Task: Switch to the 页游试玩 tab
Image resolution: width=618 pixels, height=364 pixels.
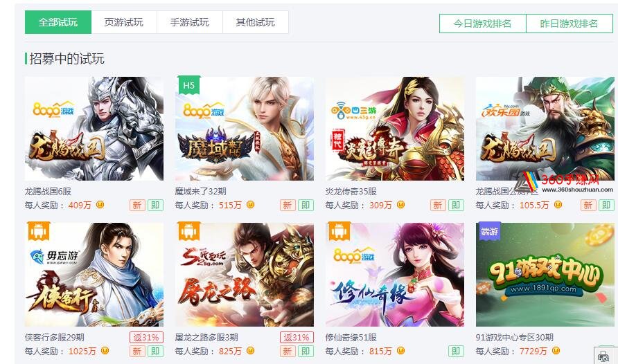Action: 124,22
